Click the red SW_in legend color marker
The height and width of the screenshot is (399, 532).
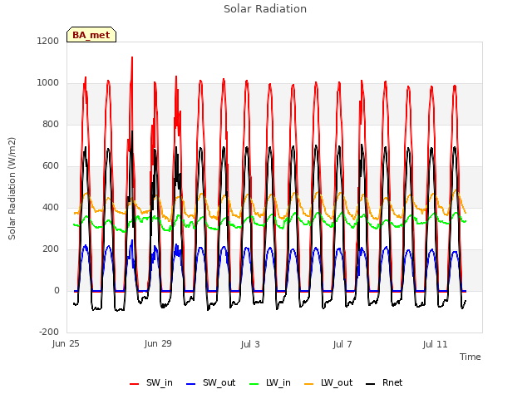click(x=135, y=384)
